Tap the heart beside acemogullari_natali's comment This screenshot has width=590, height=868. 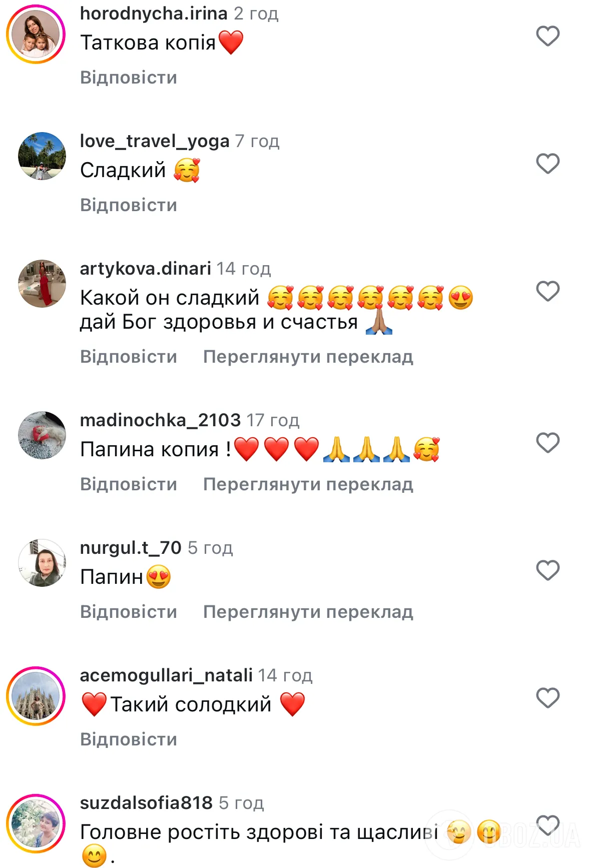[x=547, y=698]
